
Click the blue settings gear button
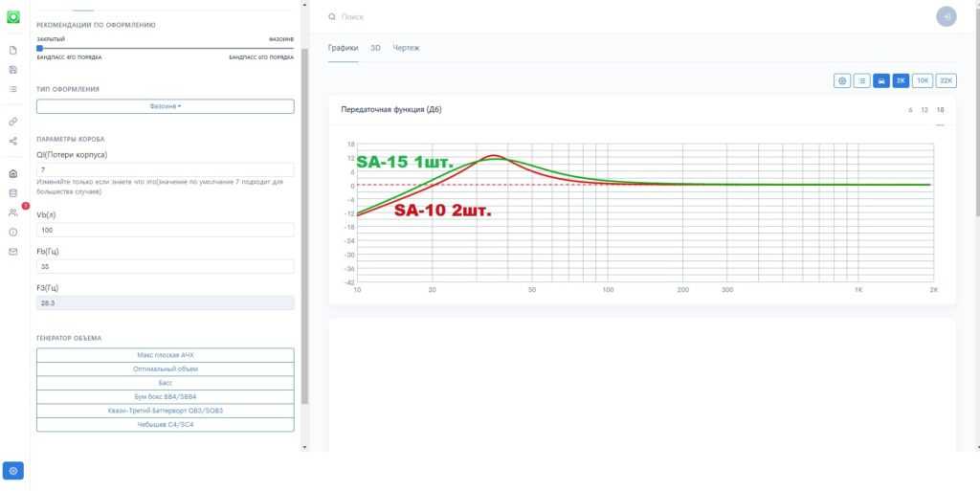tap(13, 471)
